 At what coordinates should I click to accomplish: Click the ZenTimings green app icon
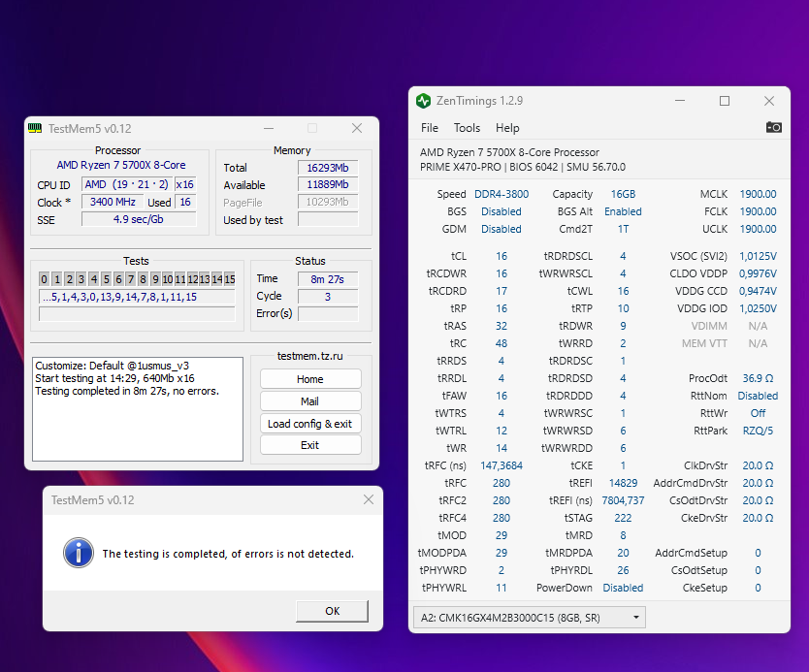coord(424,101)
